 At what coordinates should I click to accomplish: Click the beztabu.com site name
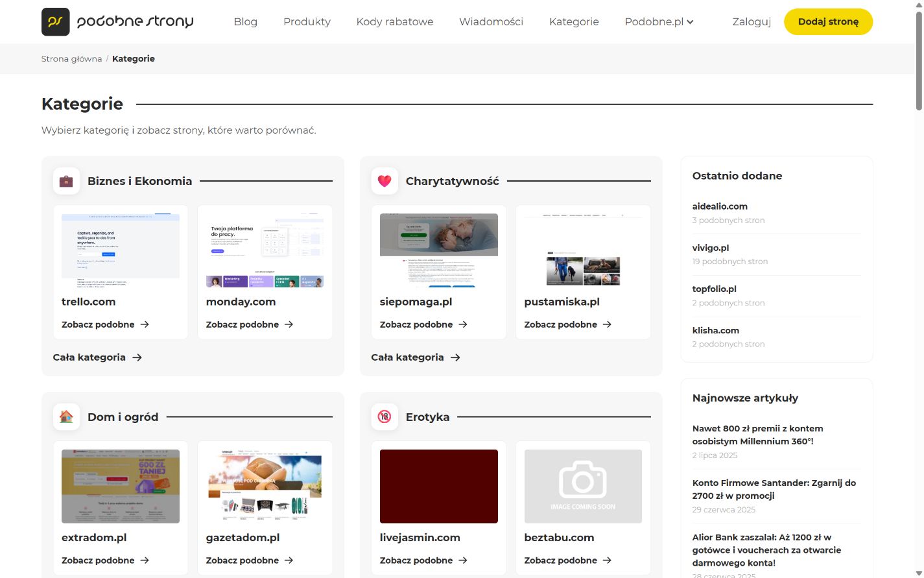[x=560, y=538]
